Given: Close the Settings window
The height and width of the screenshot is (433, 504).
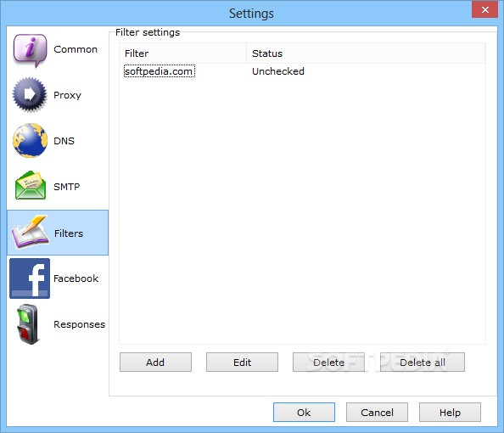Looking at the screenshot, I should click(x=484, y=9).
